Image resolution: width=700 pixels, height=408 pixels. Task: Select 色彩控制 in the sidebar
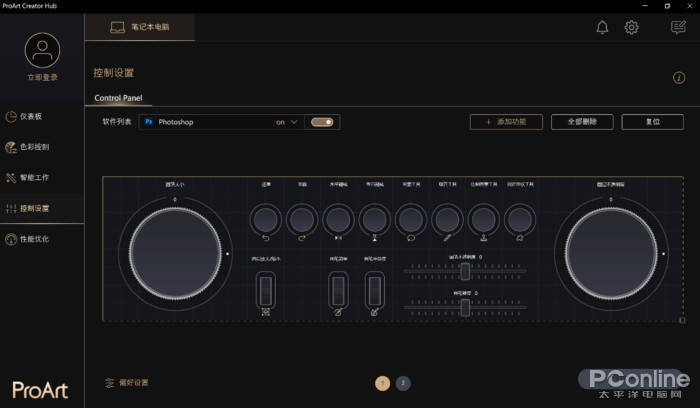34,147
